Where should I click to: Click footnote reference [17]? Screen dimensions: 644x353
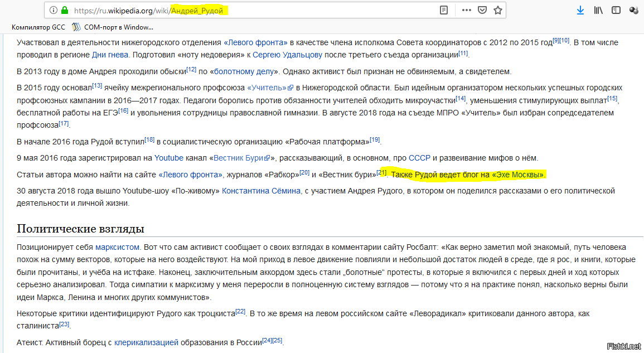[x=64, y=123]
